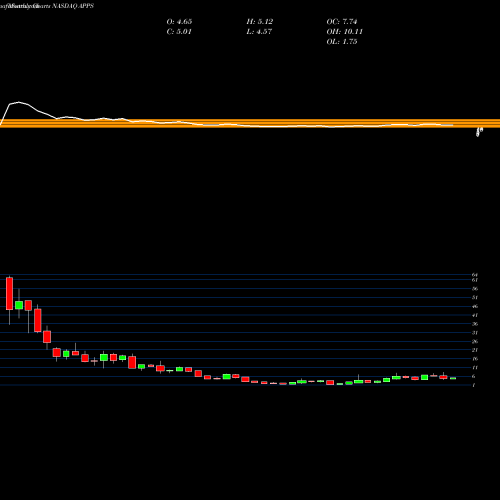The width and height of the screenshot is (500, 500).
Task: Click the 51 price axis label
Action: (475, 297)
